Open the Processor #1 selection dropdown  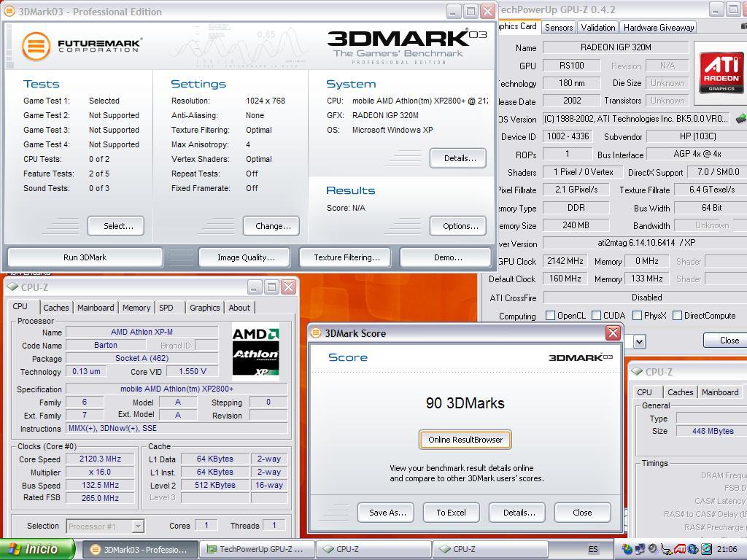138,526
